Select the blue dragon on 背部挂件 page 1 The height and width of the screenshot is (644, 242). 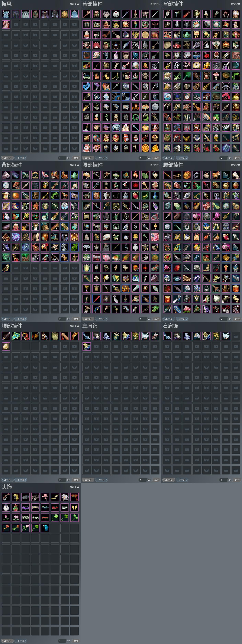tap(87, 86)
